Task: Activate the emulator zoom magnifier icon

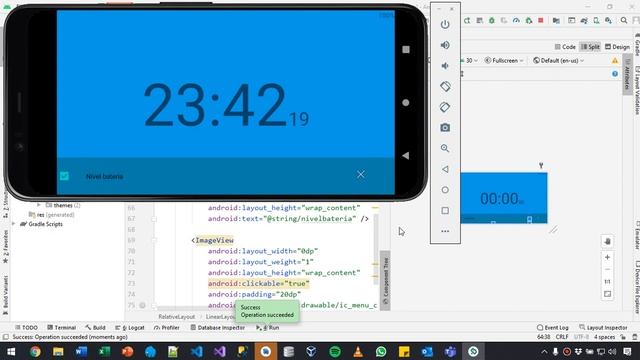Action: (x=445, y=148)
